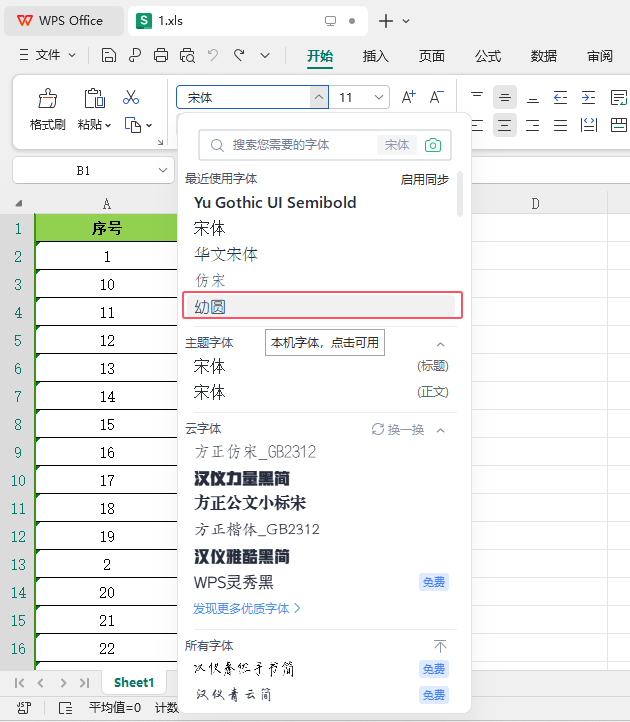The image size is (630, 722).
Task: Refresh cloud fonts with 换一换
Action: (397, 430)
